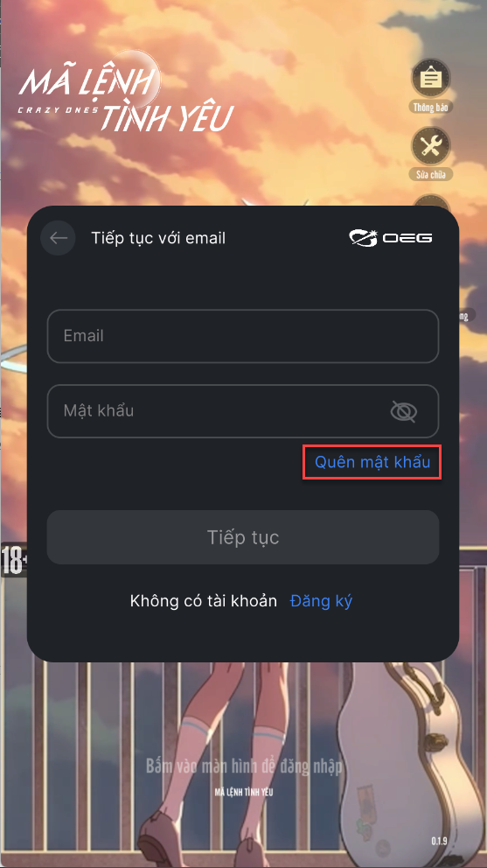Click the Email input field
Screen dimensions: 487x868
(243, 336)
